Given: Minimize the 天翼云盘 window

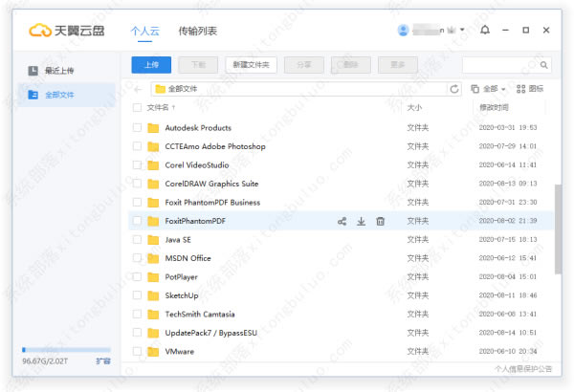Looking at the screenshot, I should click(505, 30).
